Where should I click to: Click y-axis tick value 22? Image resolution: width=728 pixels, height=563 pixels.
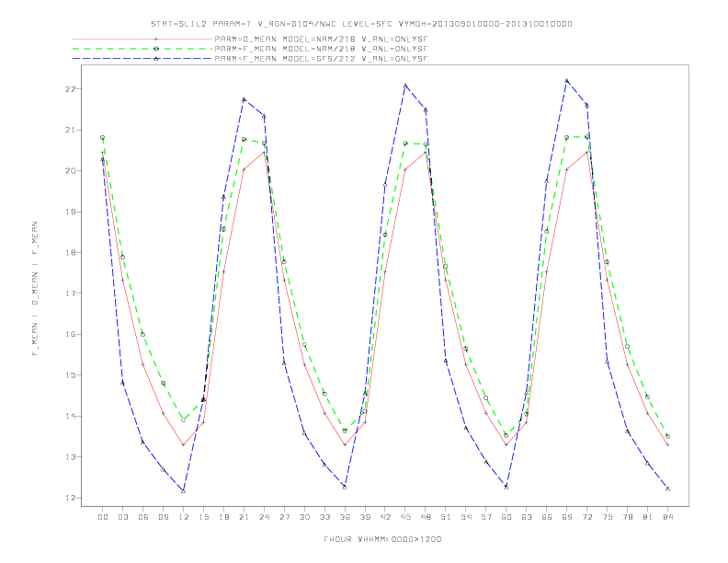click(71, 88)
